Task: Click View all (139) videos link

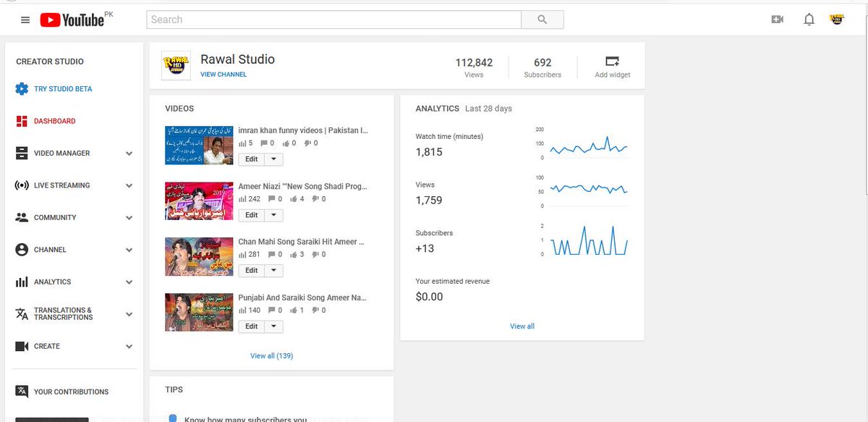Action: pos(271,356)
